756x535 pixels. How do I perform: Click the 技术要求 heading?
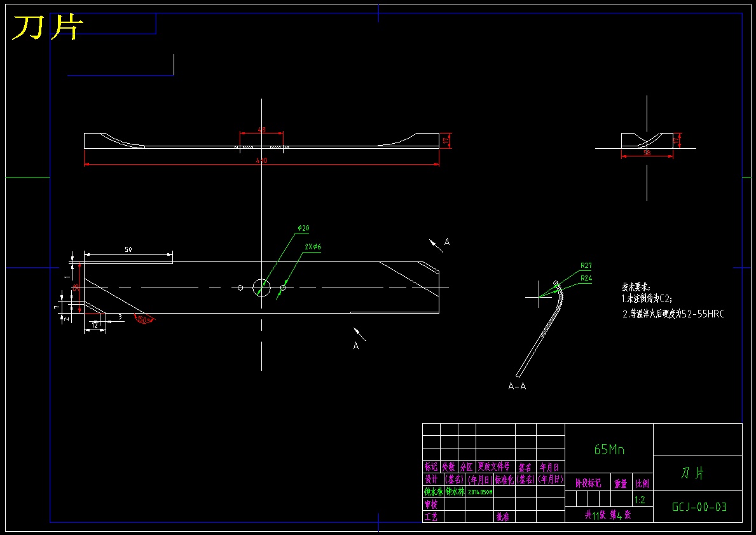[x=635, y=287]
